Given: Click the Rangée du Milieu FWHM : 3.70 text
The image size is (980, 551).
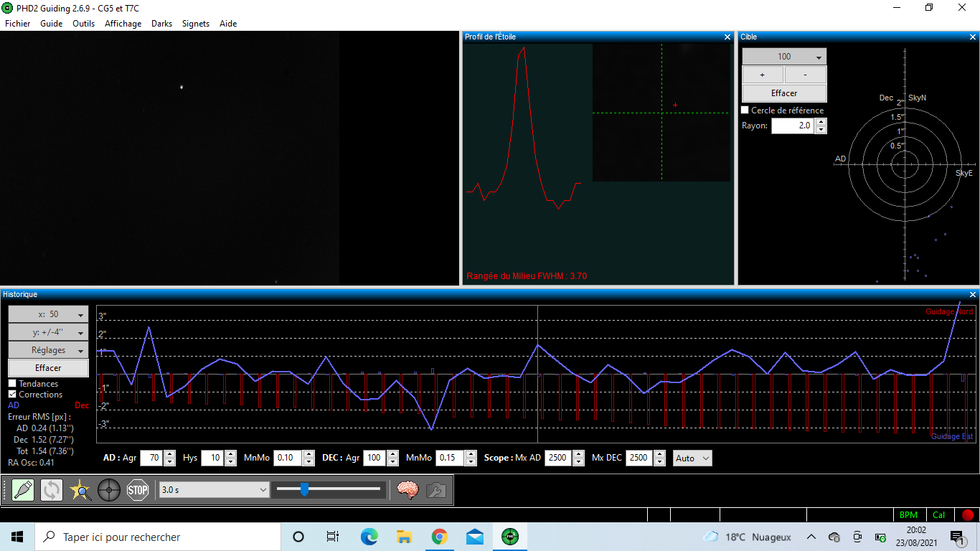Looking at the screenshot, I should 527,276.
